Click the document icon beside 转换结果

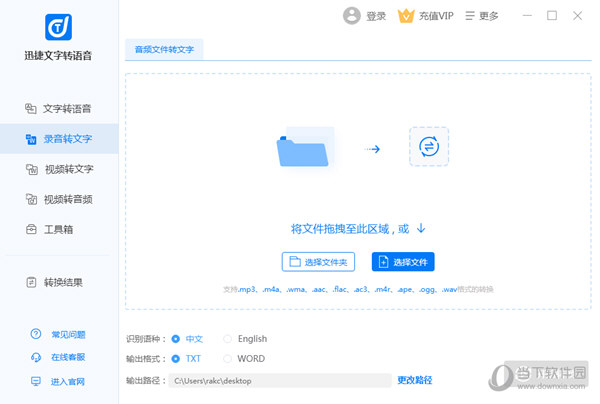(31, 282)
